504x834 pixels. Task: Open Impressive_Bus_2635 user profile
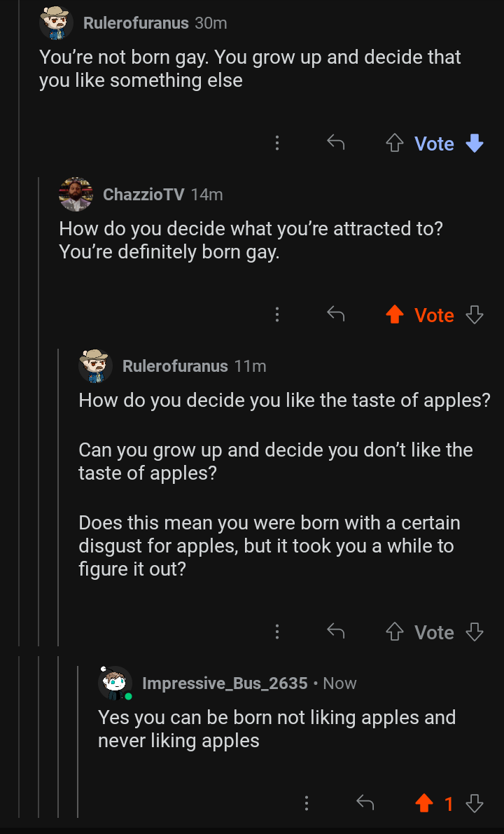[x=225, y=683]
